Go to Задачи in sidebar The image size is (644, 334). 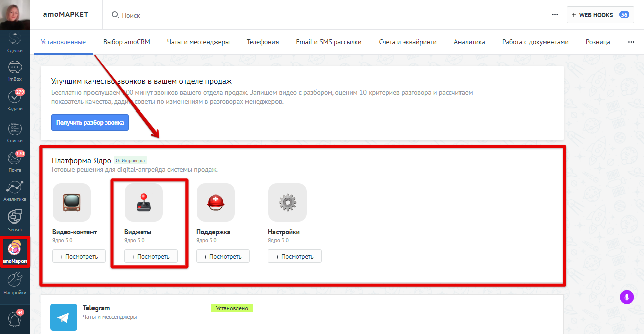[x=15, y=100]
